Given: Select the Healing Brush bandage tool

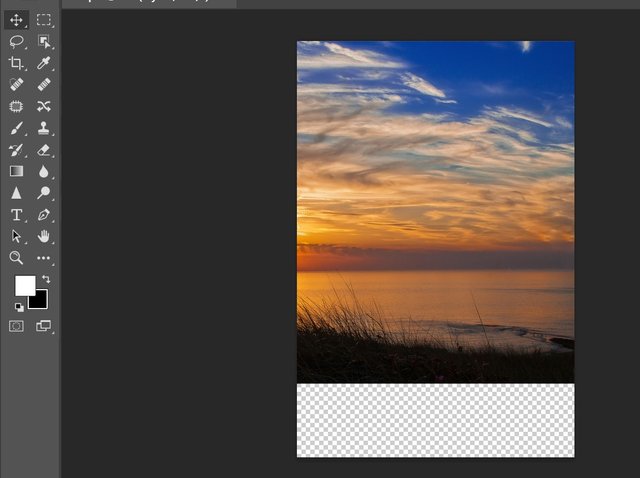Looking at the screenshot, I should coord(44,84).
